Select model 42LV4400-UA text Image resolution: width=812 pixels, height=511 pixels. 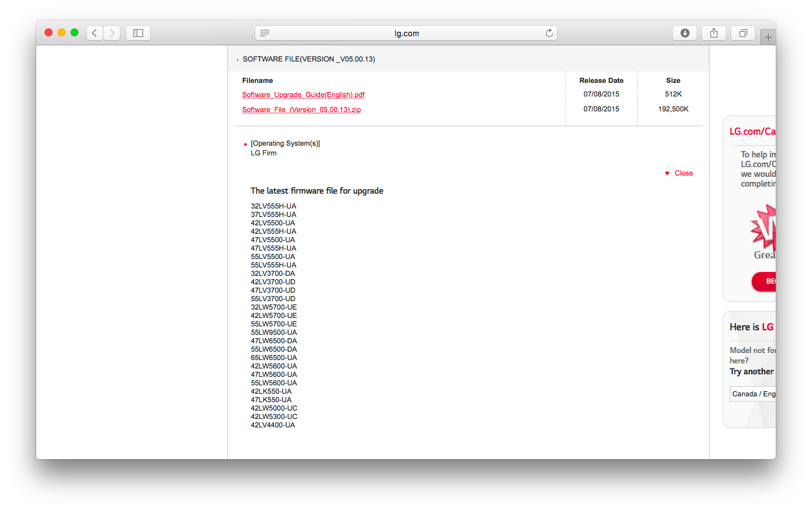(273, 425)
